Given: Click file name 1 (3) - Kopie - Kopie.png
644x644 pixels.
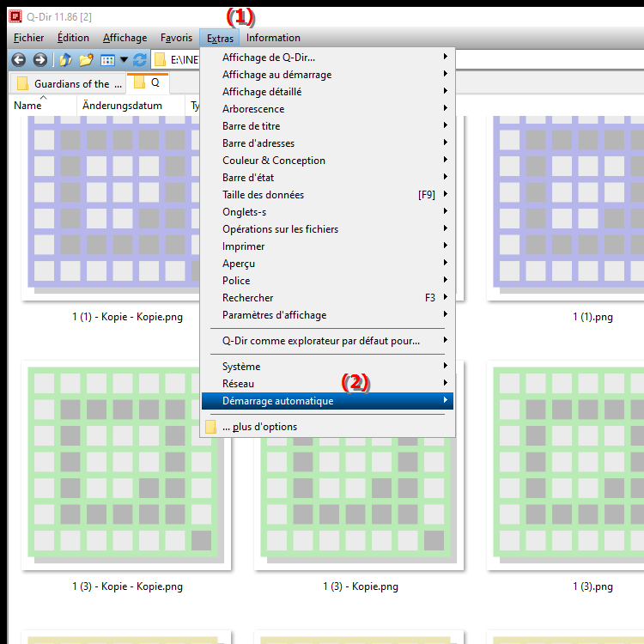Looking at the screenshot, I should (127, 586).
